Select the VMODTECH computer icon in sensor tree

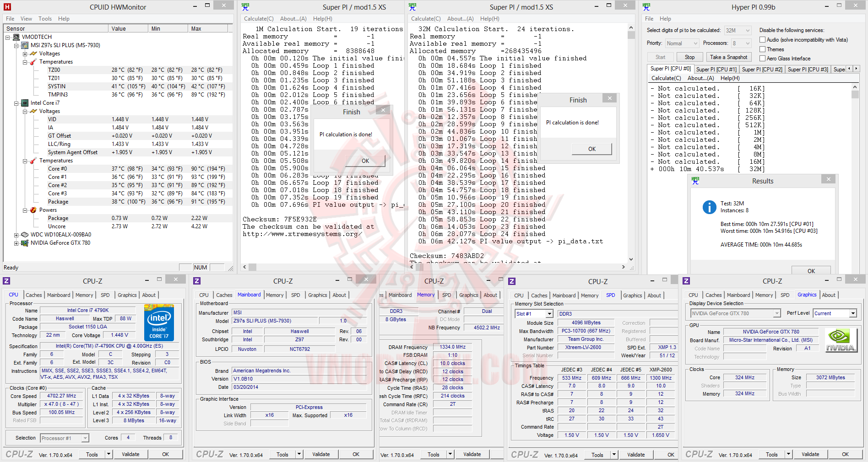(x=17, y=37)
